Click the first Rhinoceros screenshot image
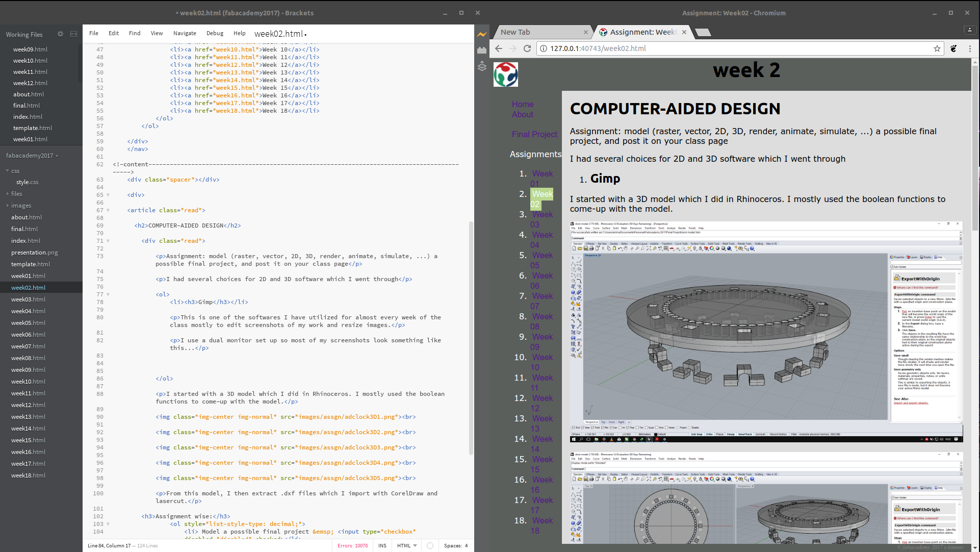 [x=766, y=332]
